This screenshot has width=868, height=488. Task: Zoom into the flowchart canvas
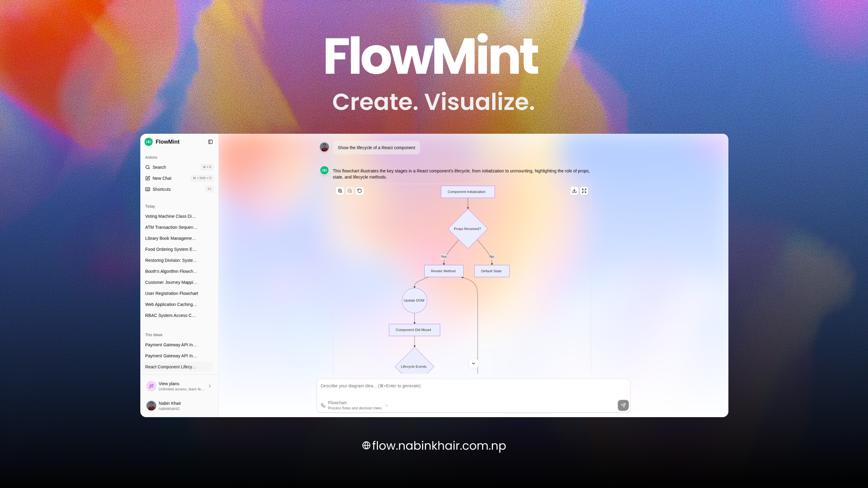pyautogui.click(x=340, y=191)
